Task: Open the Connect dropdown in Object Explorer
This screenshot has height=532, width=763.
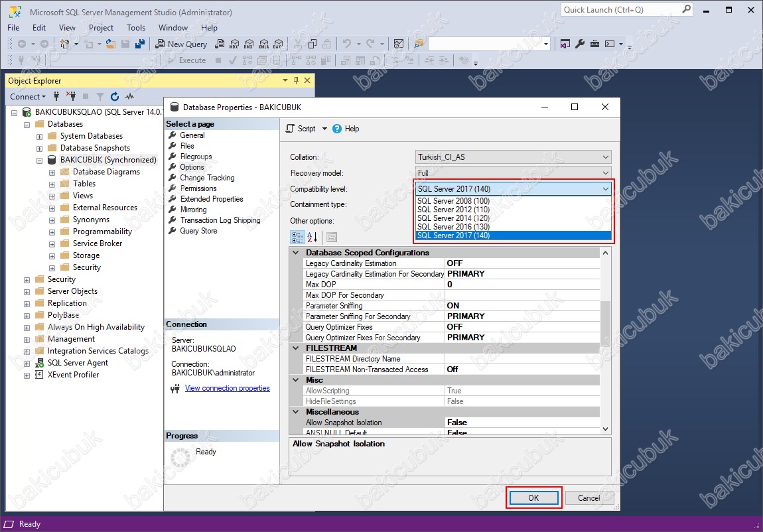Action: click(x=28, y=96)
